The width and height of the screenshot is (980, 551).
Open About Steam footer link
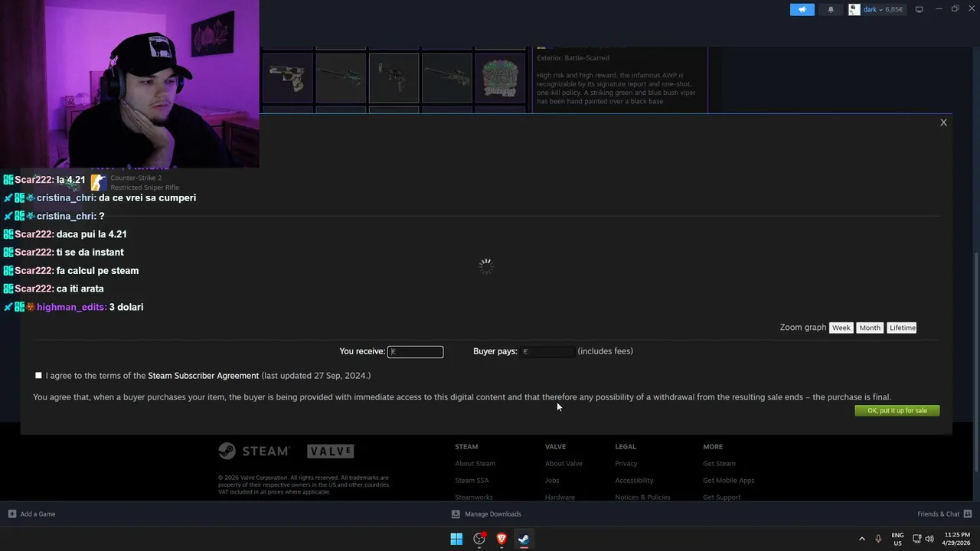tap(475, 464)
